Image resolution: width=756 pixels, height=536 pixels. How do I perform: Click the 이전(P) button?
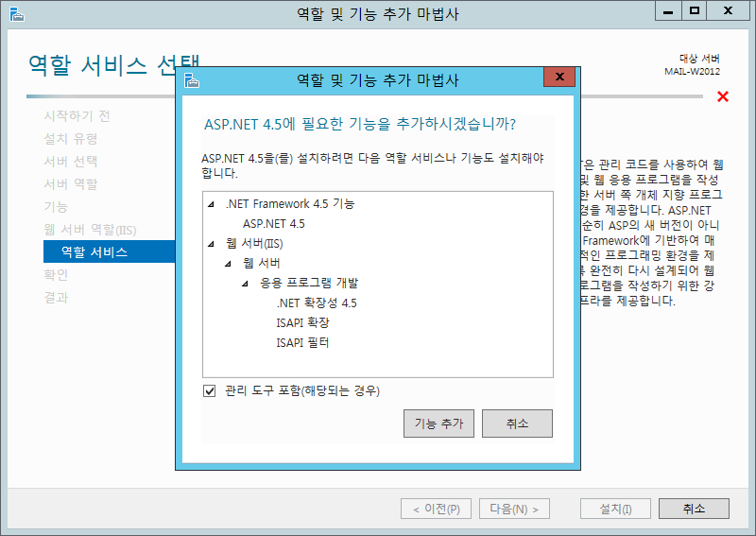[436, 509]
